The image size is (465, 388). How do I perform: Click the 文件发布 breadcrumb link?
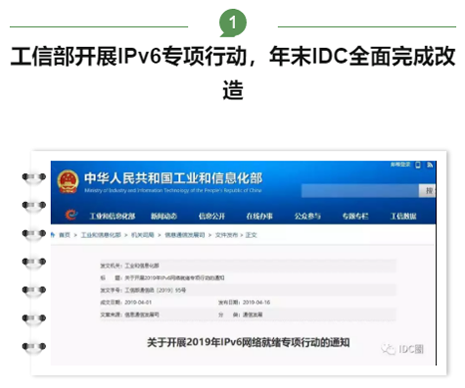(x=226, y=235)
